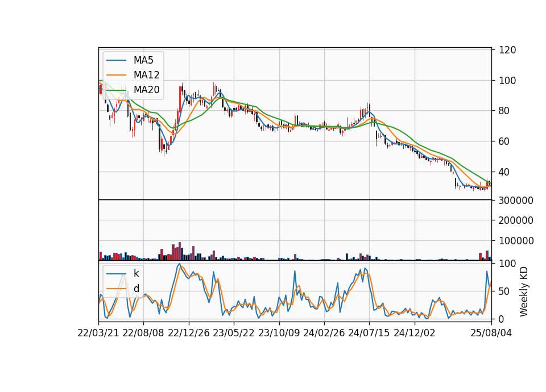The height and width of the screenshot is (392, 546).
Task: Click the 24/12/02 date label
Action: (x=415, y=333)
